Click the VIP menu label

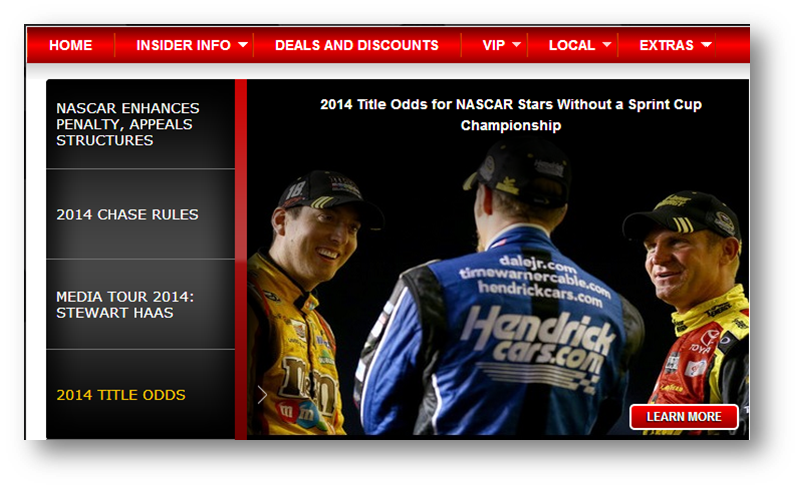point(493,45)
